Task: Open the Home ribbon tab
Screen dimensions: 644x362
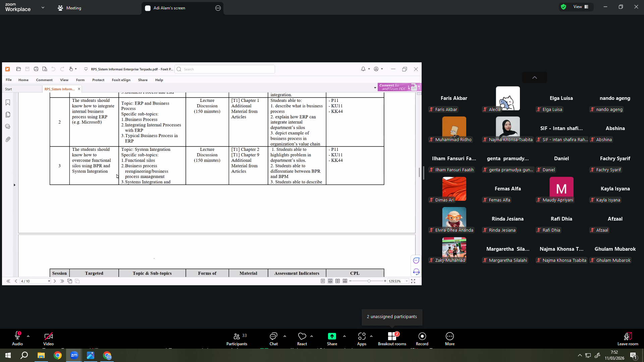Action: (23, 80)
